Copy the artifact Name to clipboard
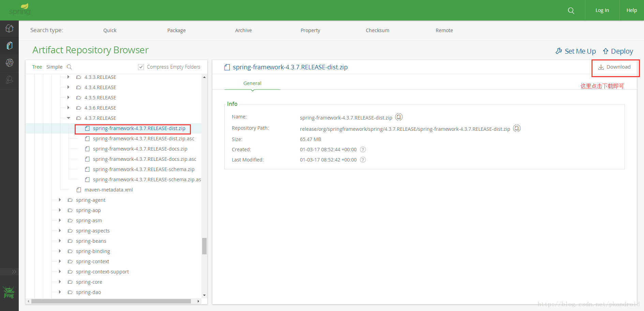 [x=399, y=117]
